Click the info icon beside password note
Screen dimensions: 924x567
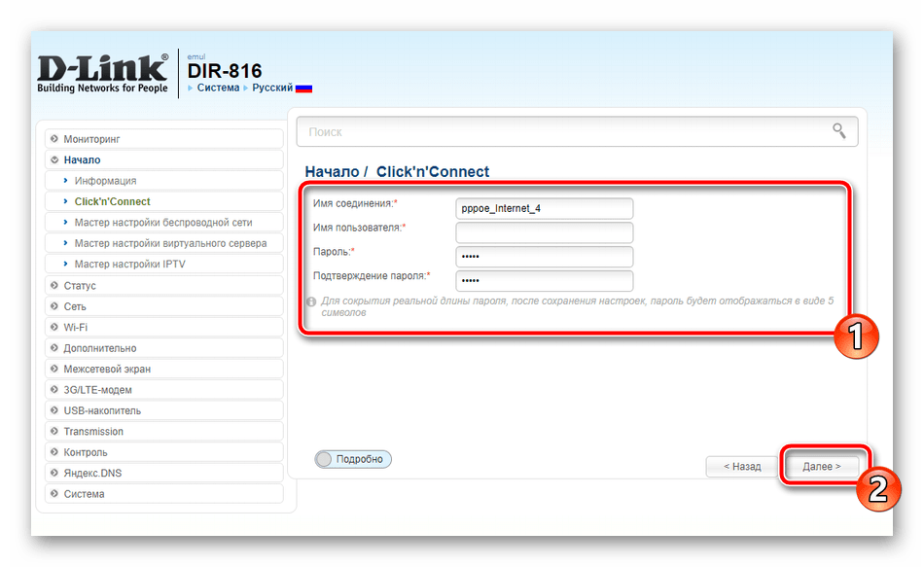tap(311, 301)
